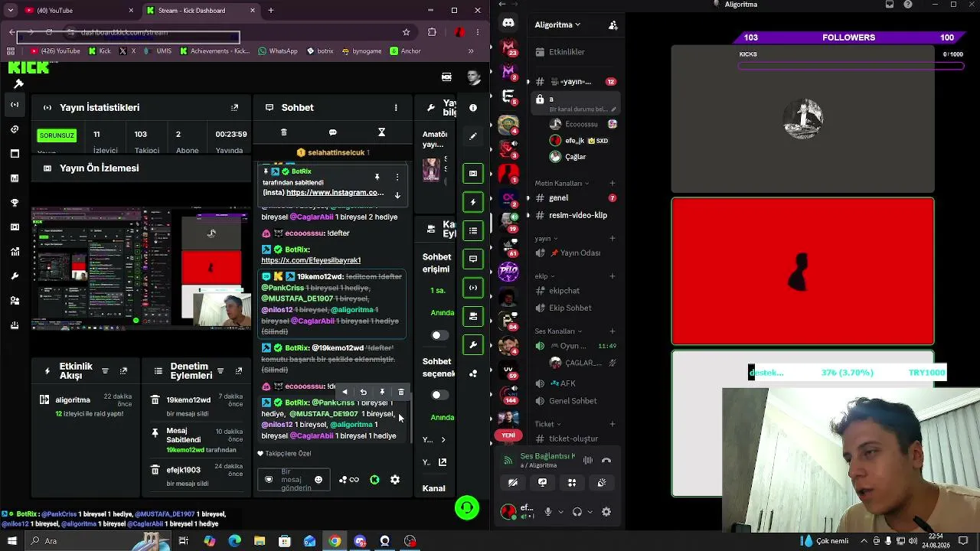The height and width of the screenshot is (551, 980).
Task: Open the Sohbet three-dot menu
Action: [396, 108]
